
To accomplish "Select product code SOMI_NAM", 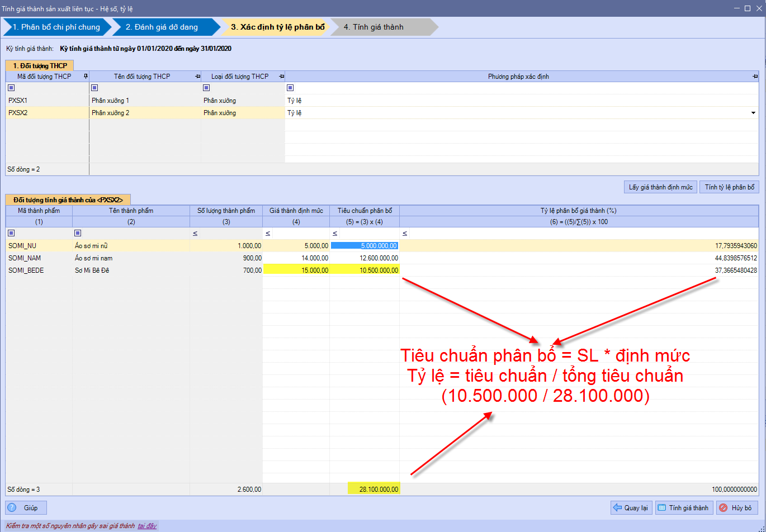I will pyautogui.click(x=39, y=258).
